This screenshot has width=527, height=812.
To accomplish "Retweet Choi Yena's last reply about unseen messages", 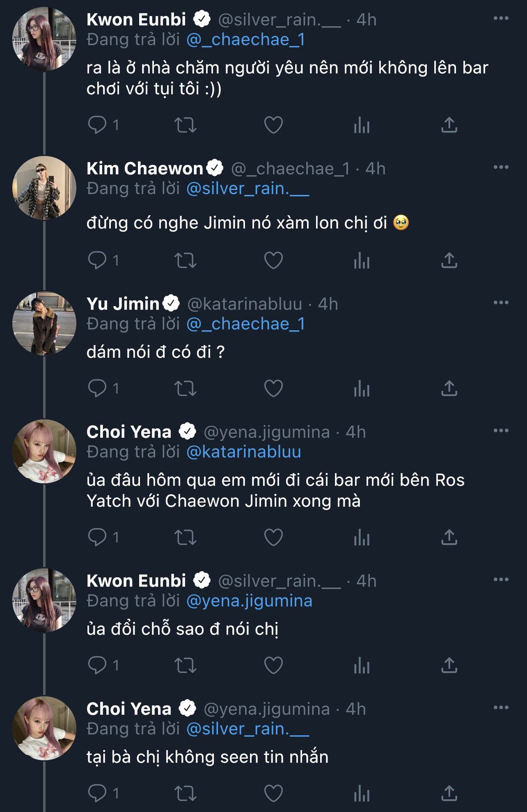I will point(185,793).
